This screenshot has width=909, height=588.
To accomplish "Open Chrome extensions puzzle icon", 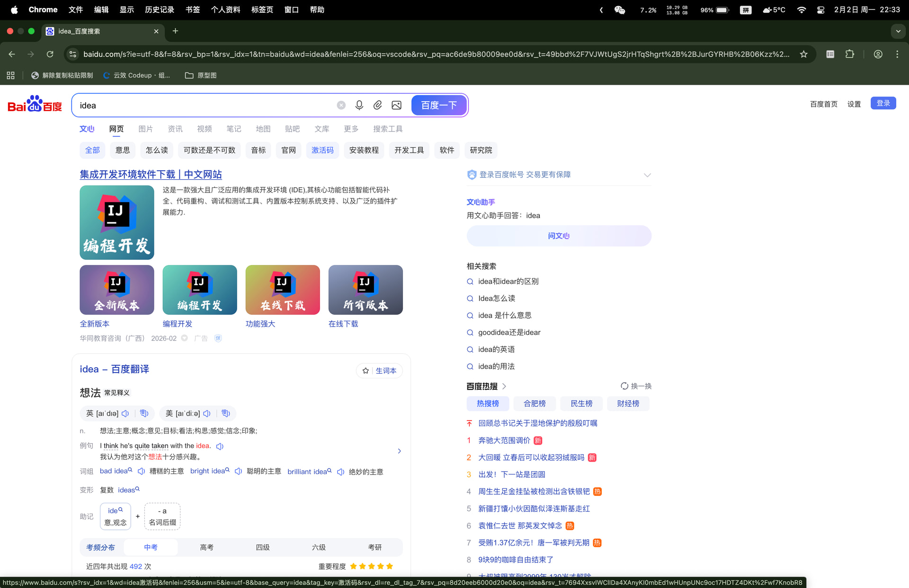I will (850, 54).
